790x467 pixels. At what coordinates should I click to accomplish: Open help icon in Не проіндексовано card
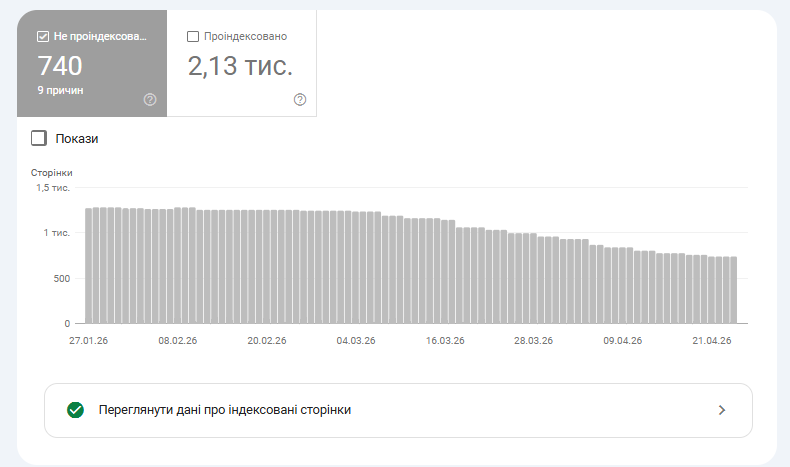[x=150, y=100]
